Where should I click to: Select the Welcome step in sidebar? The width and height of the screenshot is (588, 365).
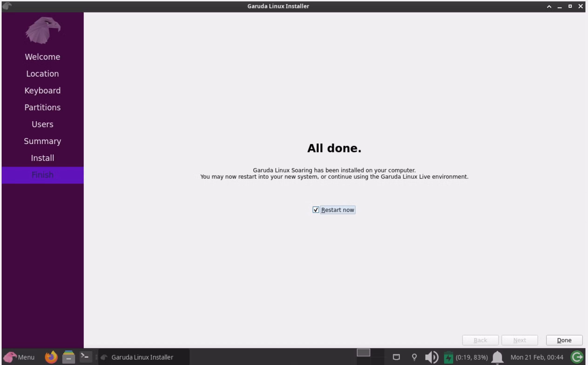[x=43, y=57]
